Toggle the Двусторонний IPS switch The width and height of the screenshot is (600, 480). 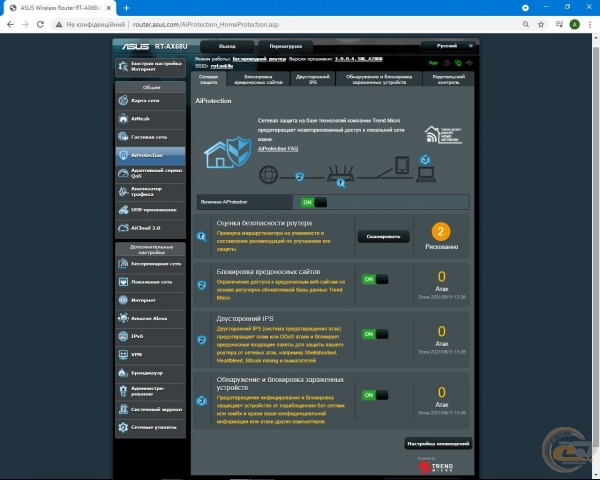[x=375, y=334]
